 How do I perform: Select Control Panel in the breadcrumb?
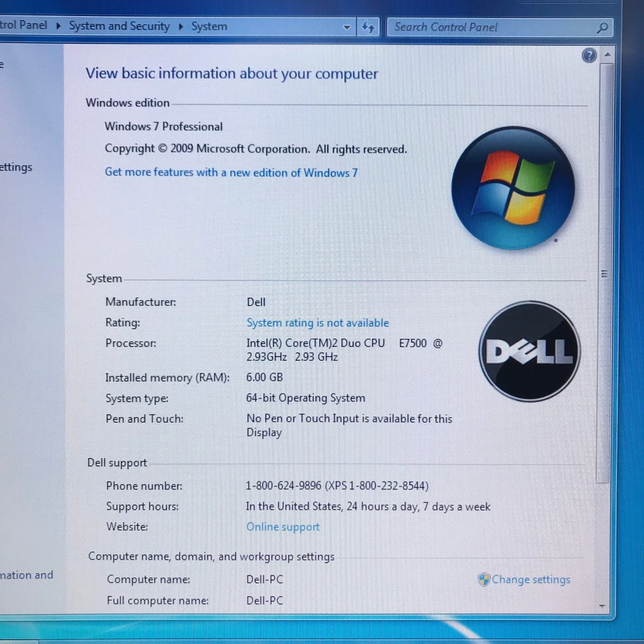pyautogui.click(x=22, y=25)
